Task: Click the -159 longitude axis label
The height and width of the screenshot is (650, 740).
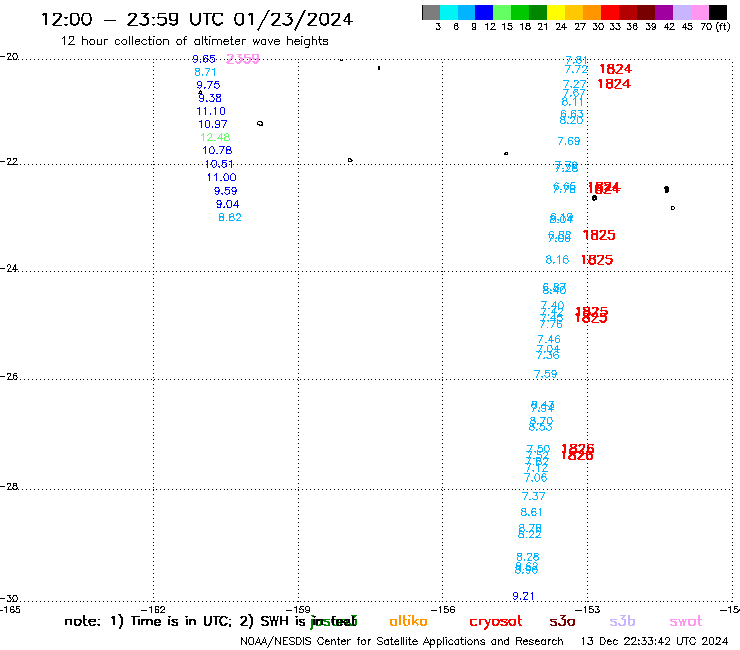Action: [x=298, y=609]
